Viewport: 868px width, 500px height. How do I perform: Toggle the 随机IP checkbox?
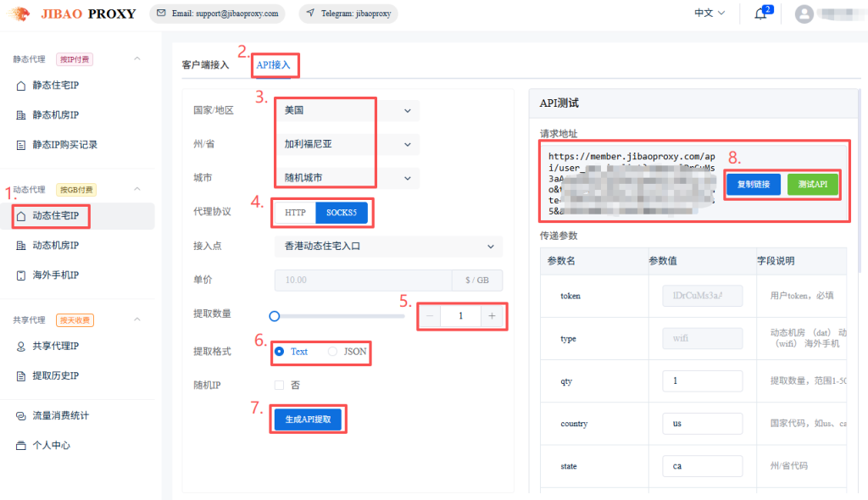[280, 385]
